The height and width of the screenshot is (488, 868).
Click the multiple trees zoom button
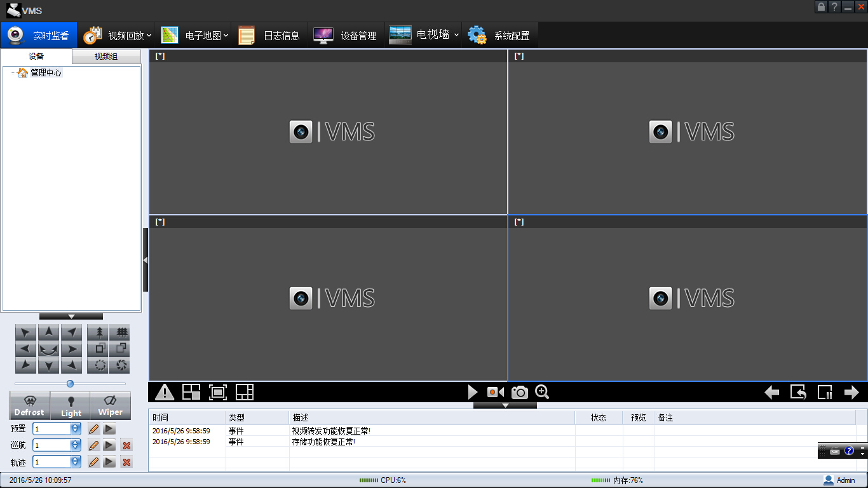[x=119, y=332]
